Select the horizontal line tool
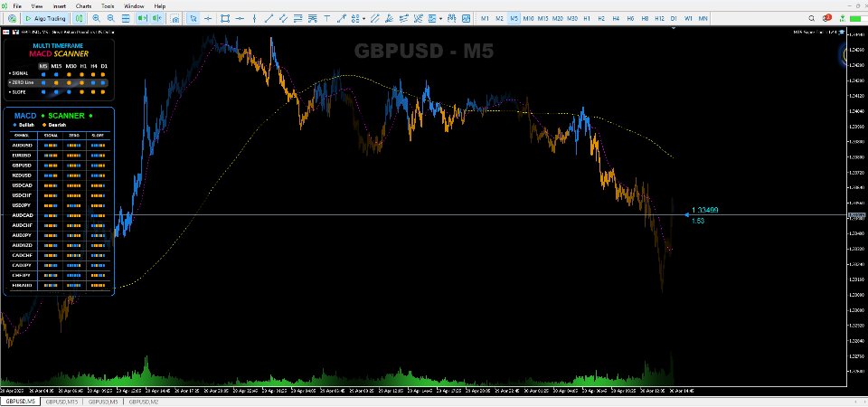The width and height of the screenshot is (868, 407). pos(240,18)
